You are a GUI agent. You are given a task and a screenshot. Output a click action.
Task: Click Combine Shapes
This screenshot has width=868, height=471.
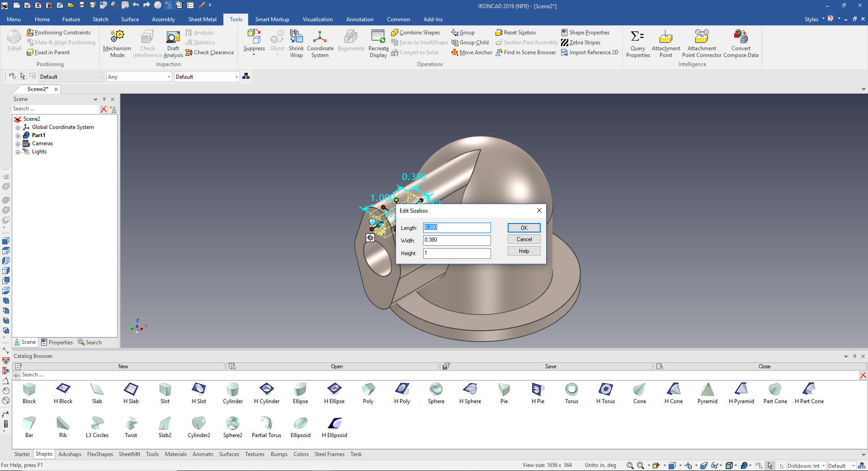(x=415, y=33)
